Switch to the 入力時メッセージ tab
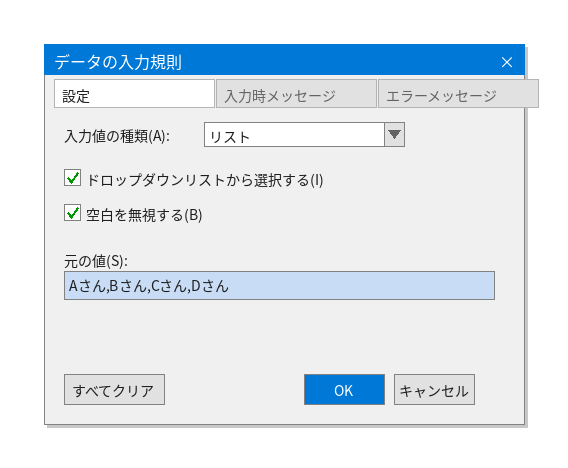Image resolution: width=568 pixels, height=468 pixels. coord(296,94)
